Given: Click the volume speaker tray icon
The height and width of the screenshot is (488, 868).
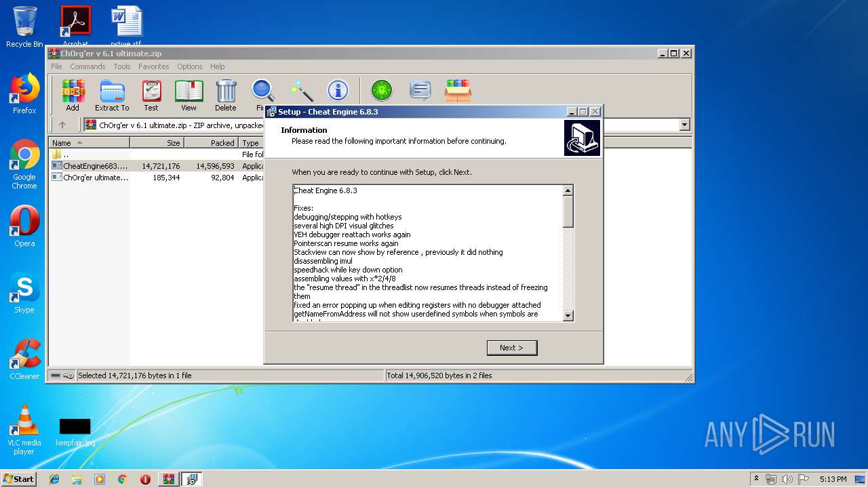Looking at the screenshot, I should pos(787,479).
